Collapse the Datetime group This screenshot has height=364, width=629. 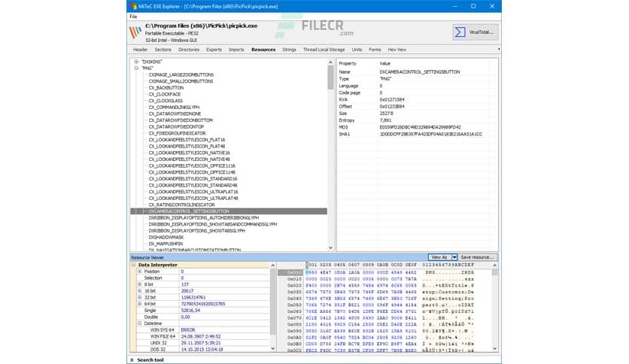(x=140, y=323)
